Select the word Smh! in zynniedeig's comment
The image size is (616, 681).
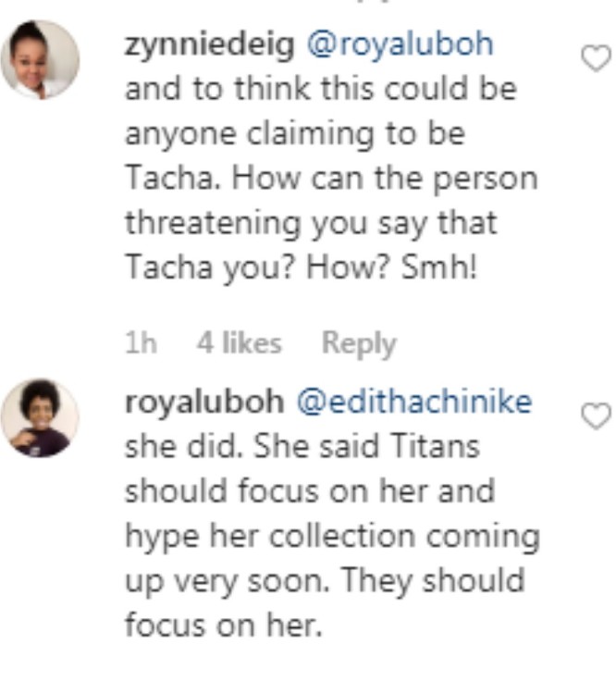439,266
